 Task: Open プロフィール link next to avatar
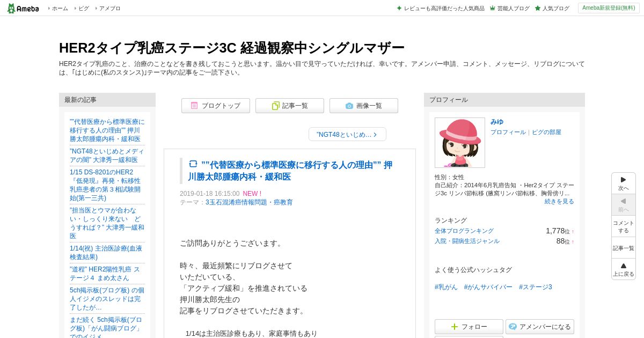point(508,132)
